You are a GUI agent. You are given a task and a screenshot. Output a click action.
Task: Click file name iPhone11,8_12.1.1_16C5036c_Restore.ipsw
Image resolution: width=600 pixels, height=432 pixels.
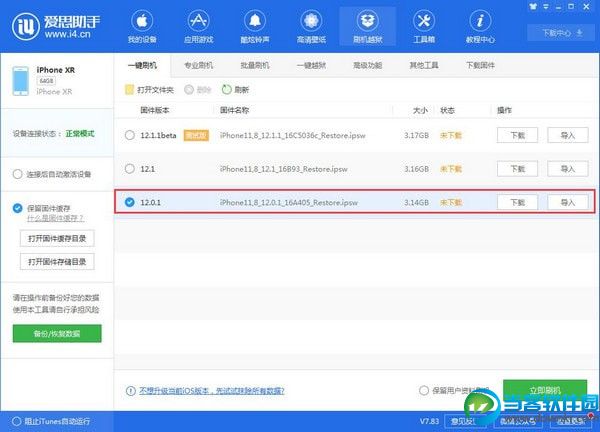293,135
